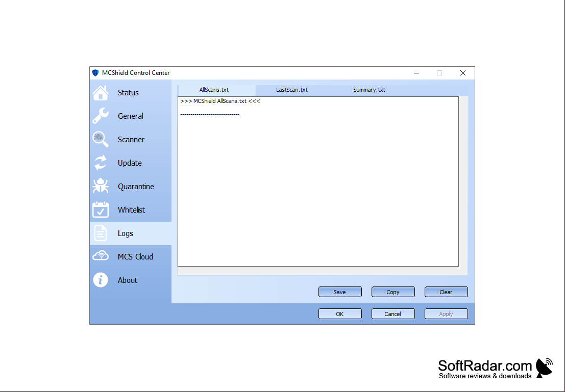Copy the log contents
The width and height of the screenshot is (565, 392).
pos(393,292)
